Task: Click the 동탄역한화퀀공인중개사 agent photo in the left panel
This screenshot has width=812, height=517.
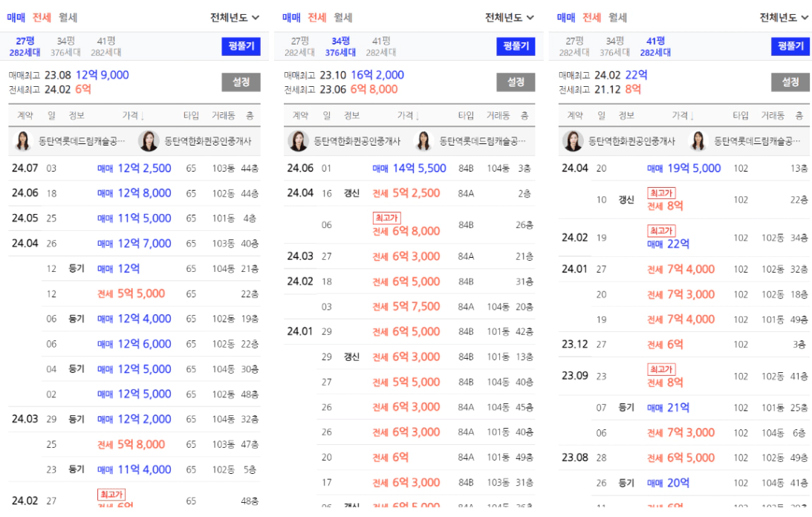Action: (x=149, y=140)
